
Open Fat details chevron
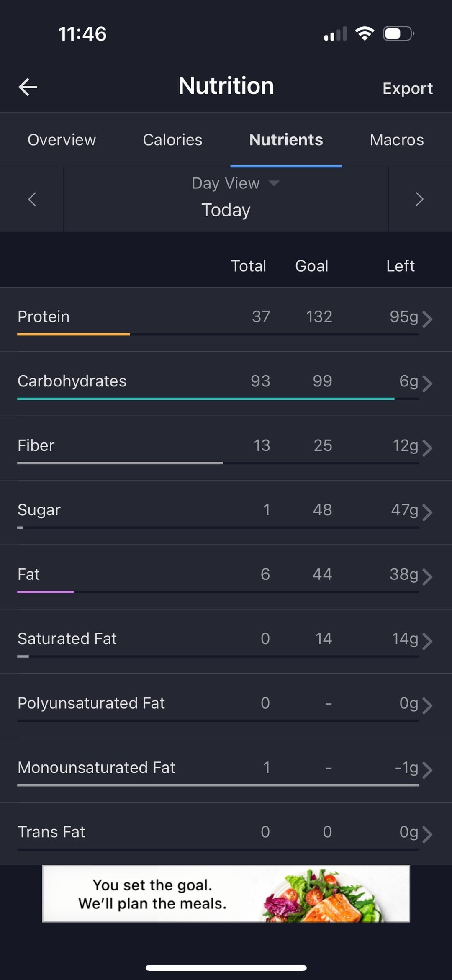tap(427, 577)
